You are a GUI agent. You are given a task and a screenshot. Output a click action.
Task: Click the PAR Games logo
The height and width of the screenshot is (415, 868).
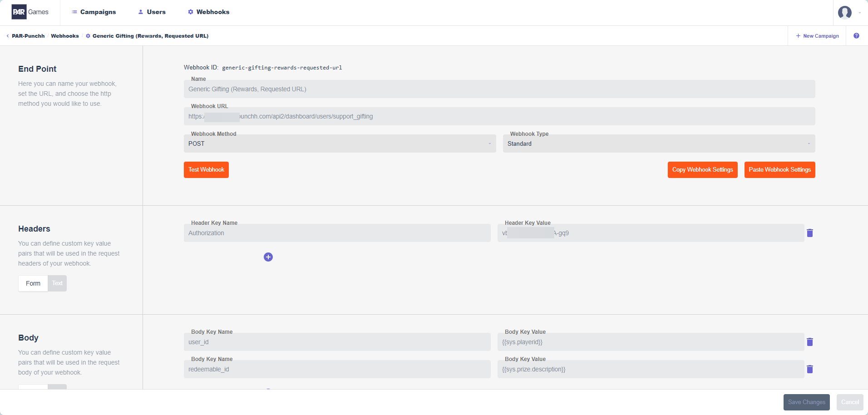[30, 12]
